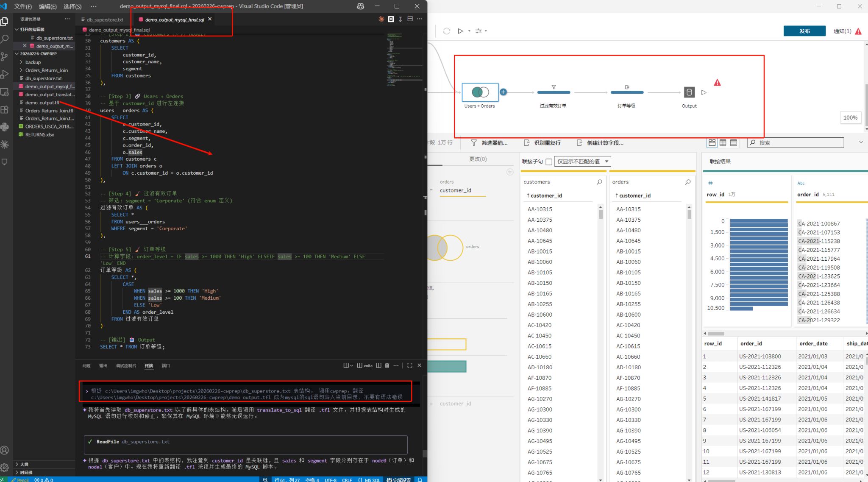
Task: Open Python extension icon in activity bar
Action: click(5, 127)
